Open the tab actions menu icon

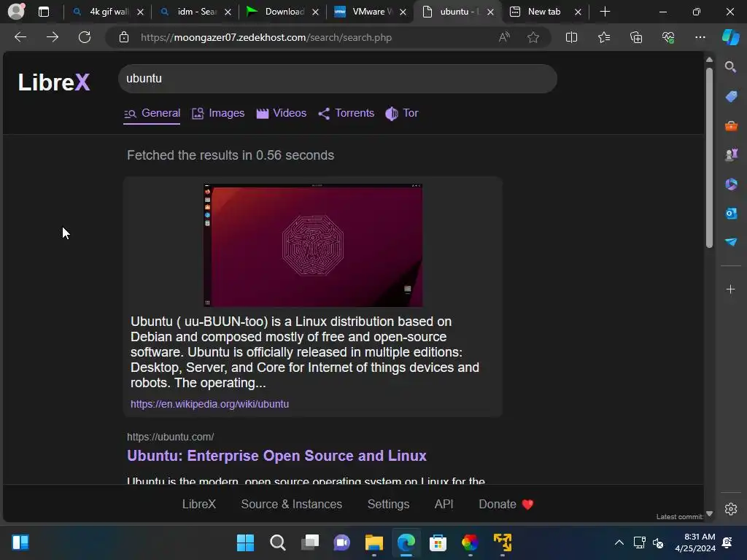tap(43, 12)
